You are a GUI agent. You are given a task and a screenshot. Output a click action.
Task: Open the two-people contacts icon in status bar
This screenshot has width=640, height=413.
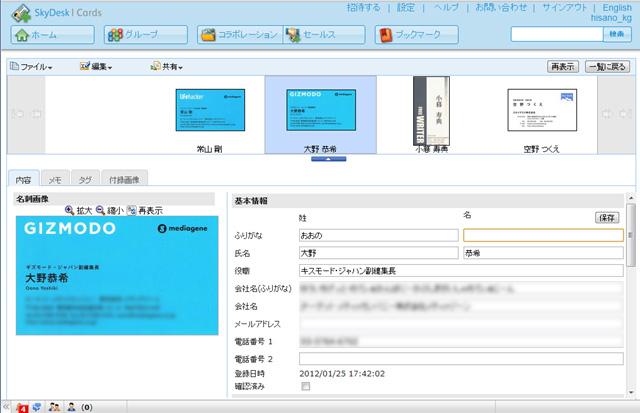[x=54, y=407]
